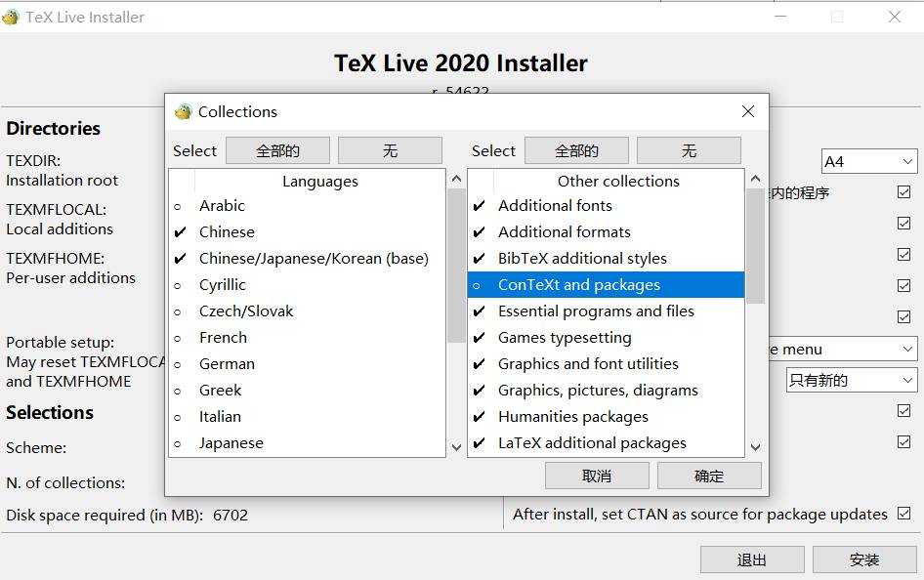
Task: Select all other collections with right 全部的 button
Action: pos(576,150)
